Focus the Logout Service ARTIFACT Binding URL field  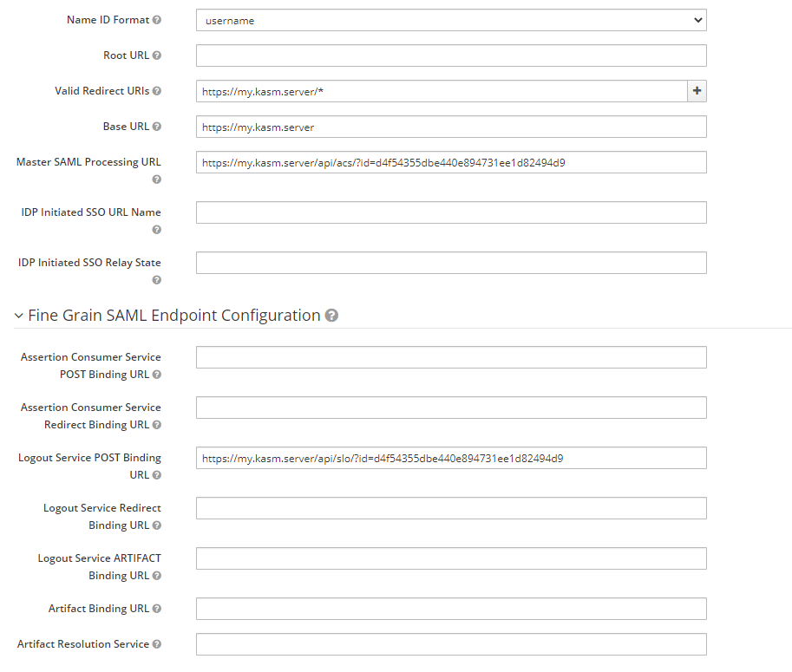point(451,558)
